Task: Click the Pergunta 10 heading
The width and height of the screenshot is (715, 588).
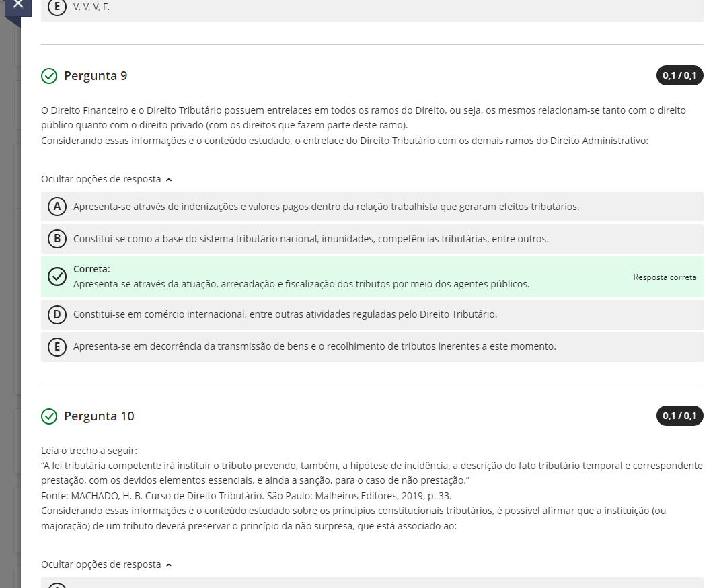Action: click(99, 416)
